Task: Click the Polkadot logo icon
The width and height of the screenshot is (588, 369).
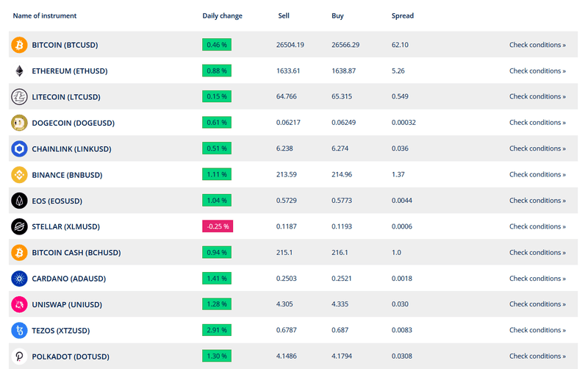Action: [19, 357]
